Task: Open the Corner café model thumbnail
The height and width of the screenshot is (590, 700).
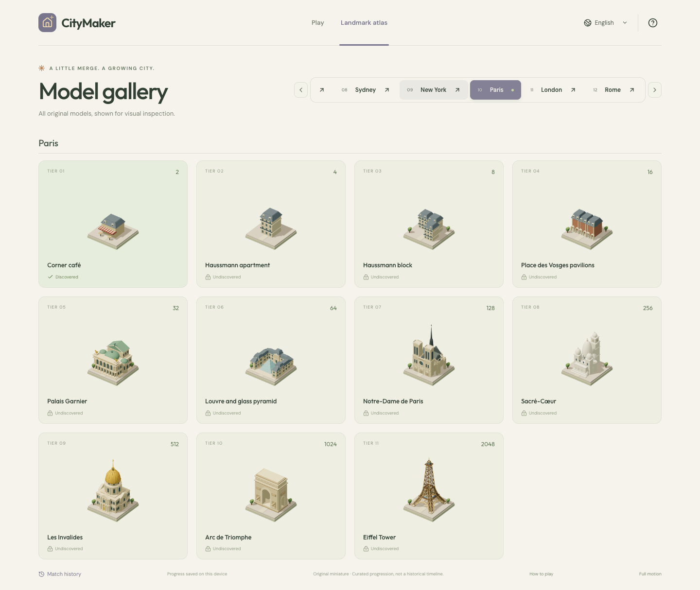Action: point(113,231)
